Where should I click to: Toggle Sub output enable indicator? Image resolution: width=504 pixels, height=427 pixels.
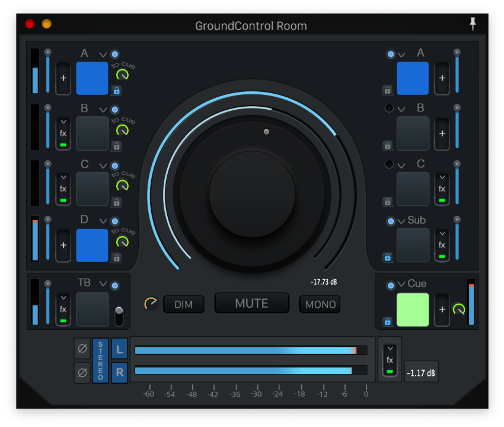point(391,221)
